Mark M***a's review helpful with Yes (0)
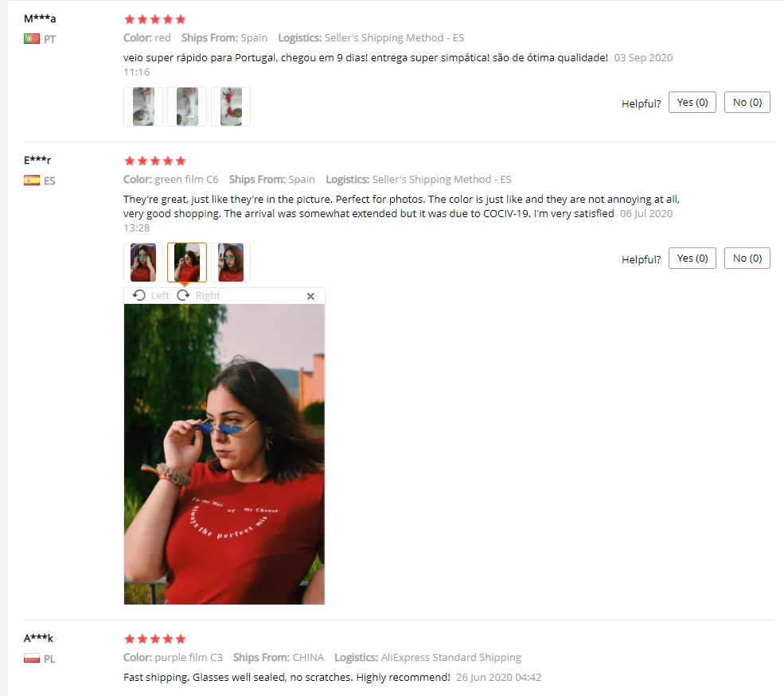Viewport: 784px width, 696px height. pyautogui.click(x=692, y=103)
